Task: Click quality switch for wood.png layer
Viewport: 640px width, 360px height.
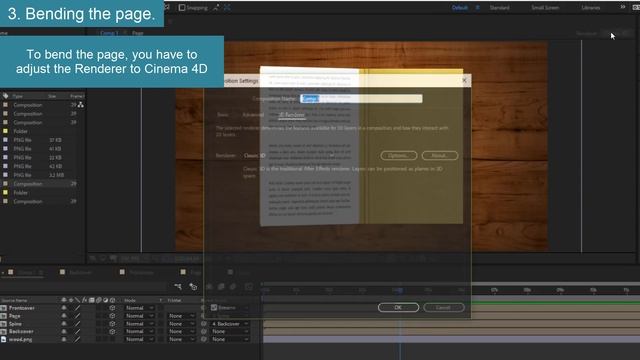Action: (x=77, y=339)
